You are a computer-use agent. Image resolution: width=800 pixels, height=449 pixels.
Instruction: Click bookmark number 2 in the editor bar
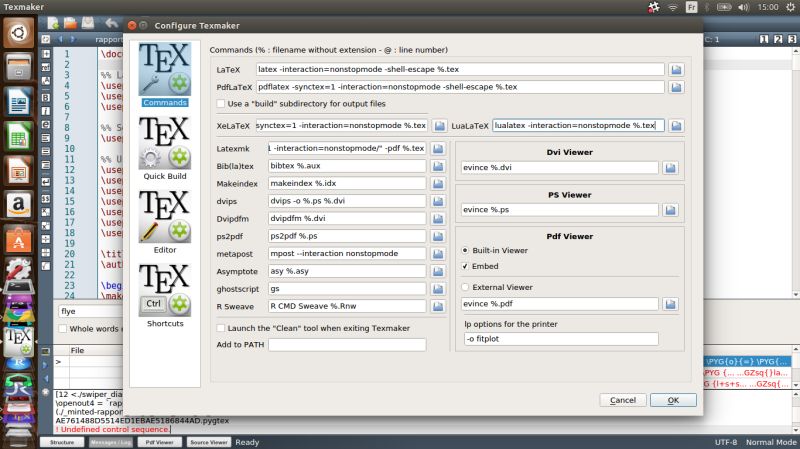(x=778, y=39)
